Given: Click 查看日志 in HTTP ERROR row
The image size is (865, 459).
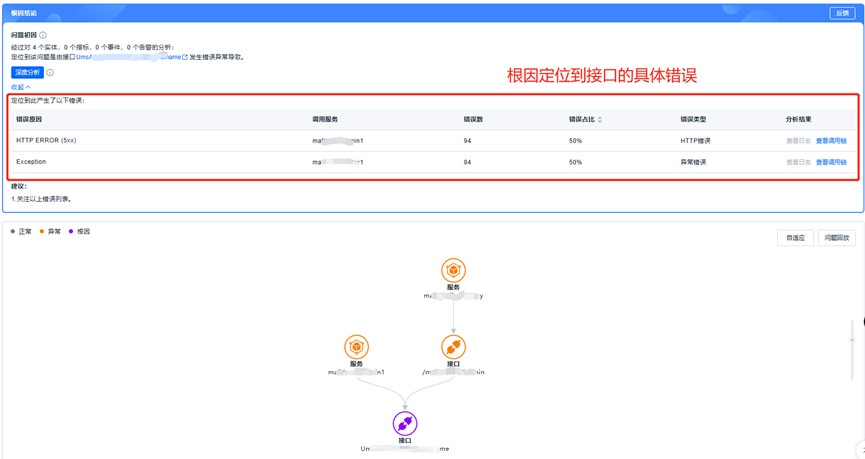Looking at the screenshot, I should pos(798,141).
